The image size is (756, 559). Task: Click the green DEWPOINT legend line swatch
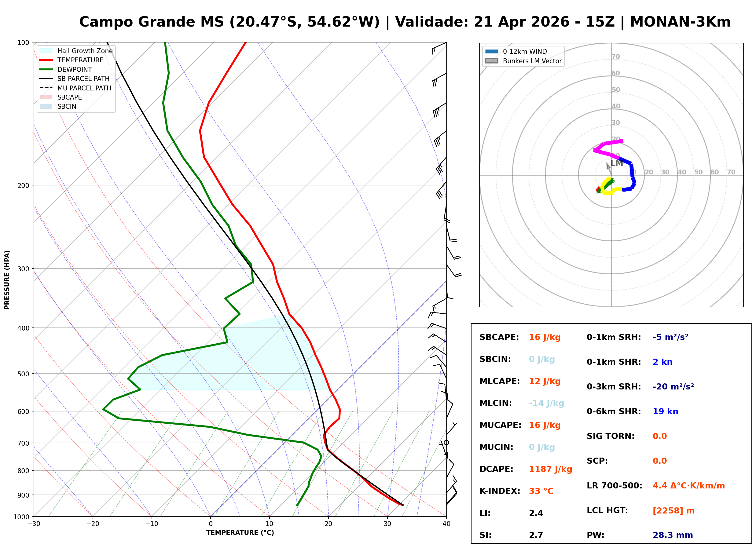(46, 69)
